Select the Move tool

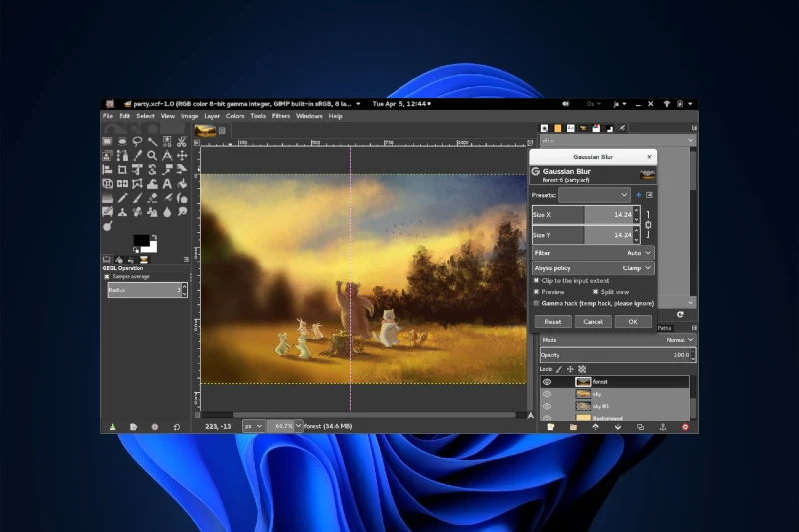[x=182, y=156]
